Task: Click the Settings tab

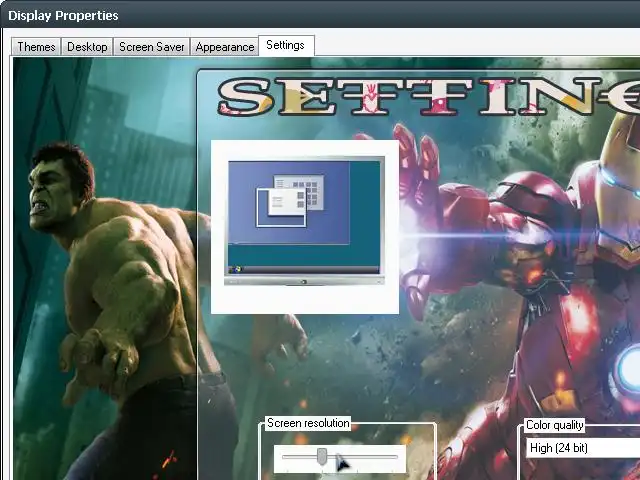Action: tap(286, 45)
